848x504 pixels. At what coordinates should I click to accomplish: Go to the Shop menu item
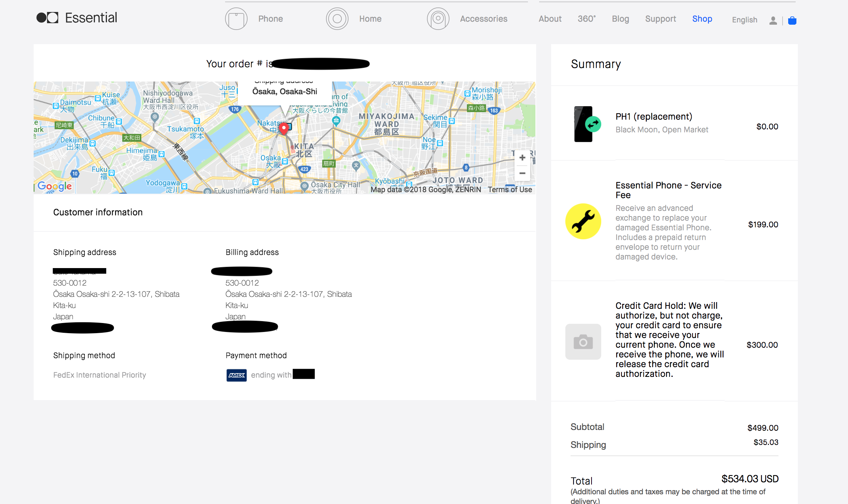coord(702,19)
